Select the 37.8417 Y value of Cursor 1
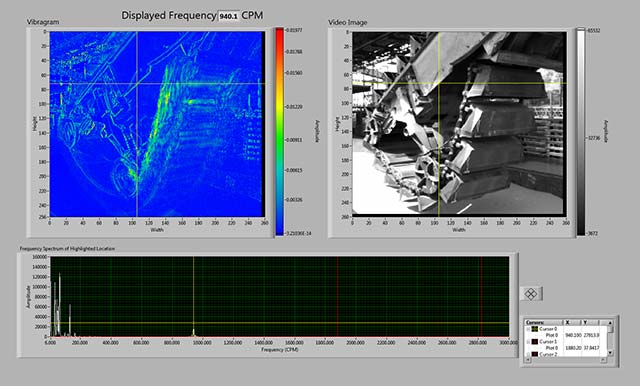The image size is (640, 386). pyautogui.click(x=591, y=348)
